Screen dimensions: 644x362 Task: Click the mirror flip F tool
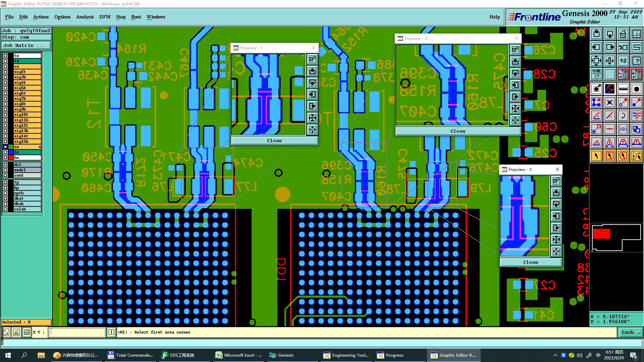coord(636,116)
